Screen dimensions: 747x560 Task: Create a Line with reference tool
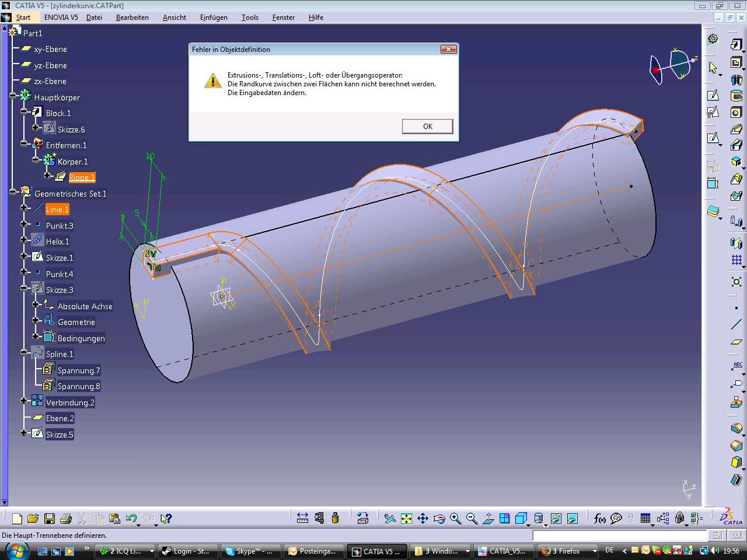click(x=736, y=324)
